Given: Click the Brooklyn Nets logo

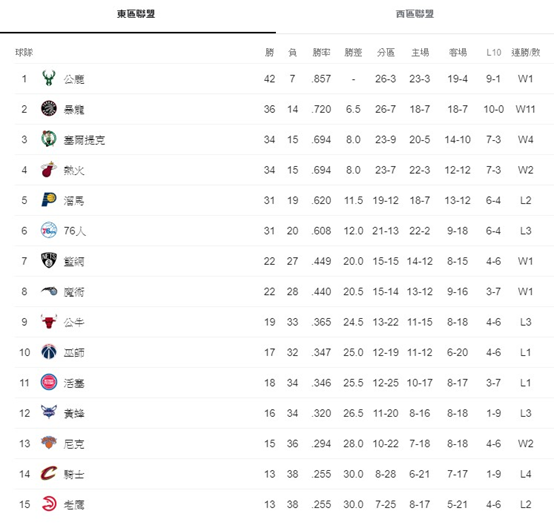Looking at the screenshot, I should click(x=49, y=260).
